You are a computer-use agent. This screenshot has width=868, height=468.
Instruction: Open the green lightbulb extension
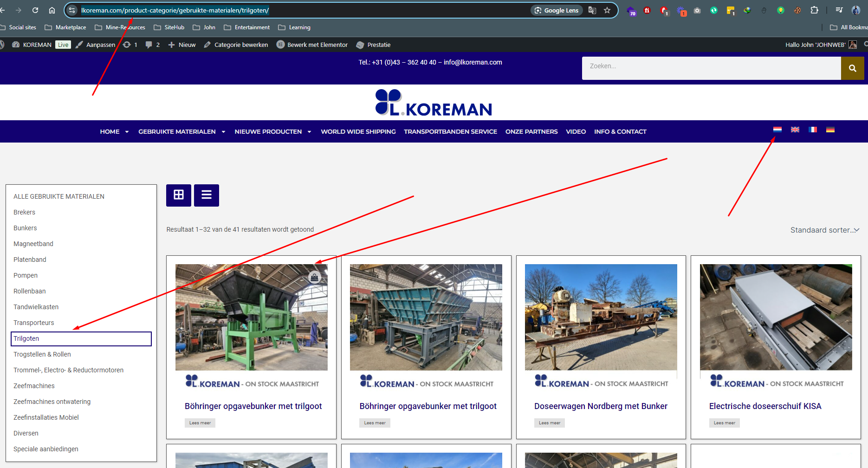coord(781,10)
